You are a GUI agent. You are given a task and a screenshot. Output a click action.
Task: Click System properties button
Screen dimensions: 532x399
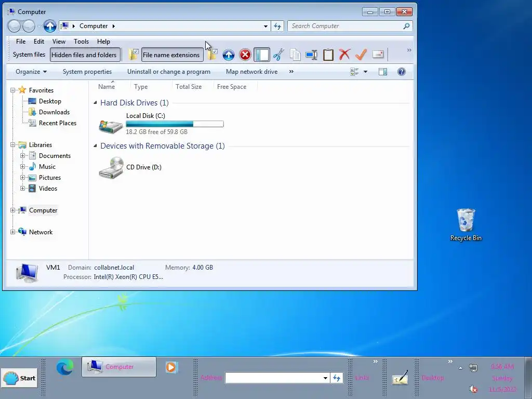pyautogui.click(x=87, y=72)
